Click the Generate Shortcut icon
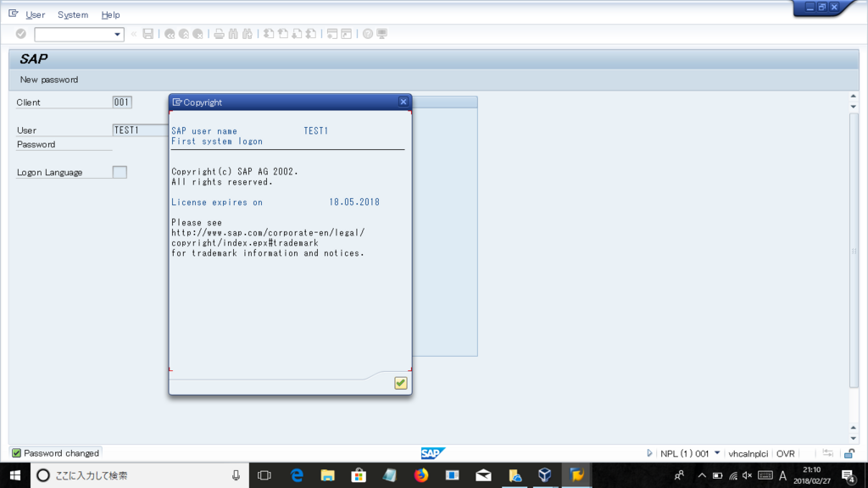Viewport: 868px width, 488px height. 347,34
